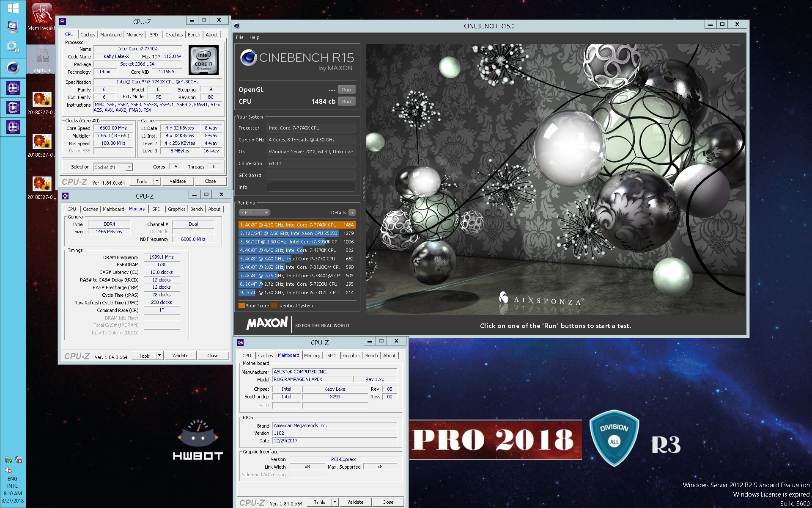Open Bench tab in CPU-Z processor window
The width and height of the screenshot is (812, 508).
194,35
